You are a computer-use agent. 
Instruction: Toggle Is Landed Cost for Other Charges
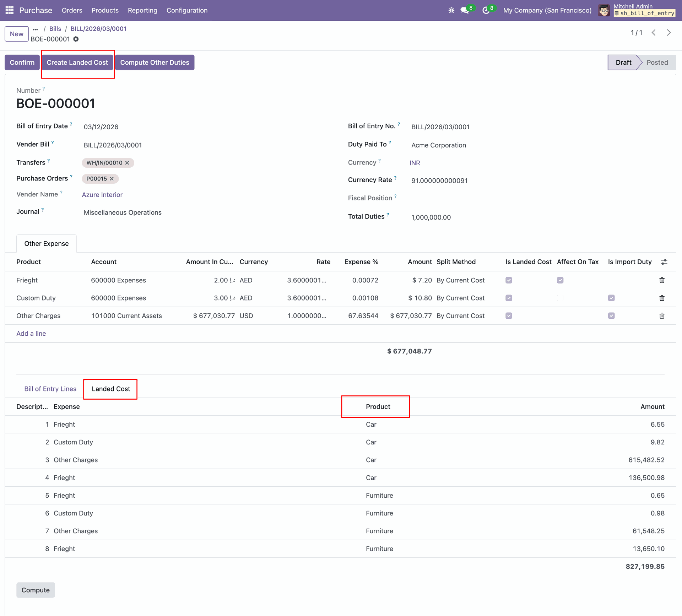tap(509, 316)
